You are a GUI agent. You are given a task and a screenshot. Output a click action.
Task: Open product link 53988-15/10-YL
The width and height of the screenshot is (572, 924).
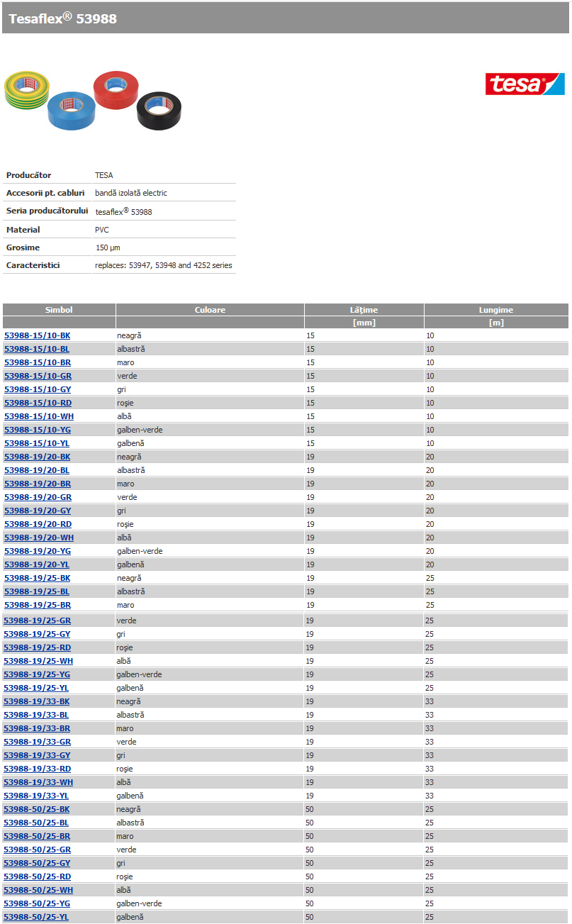click(37, 443)
